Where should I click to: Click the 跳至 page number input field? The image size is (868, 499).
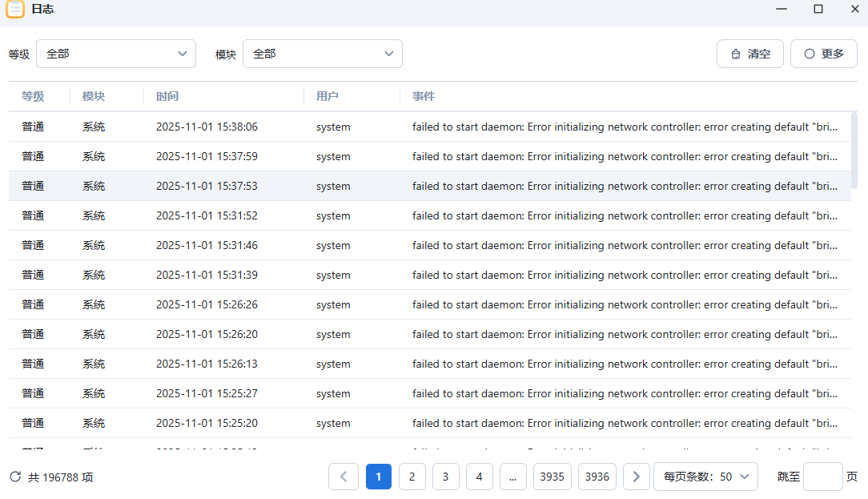[825, 476]
